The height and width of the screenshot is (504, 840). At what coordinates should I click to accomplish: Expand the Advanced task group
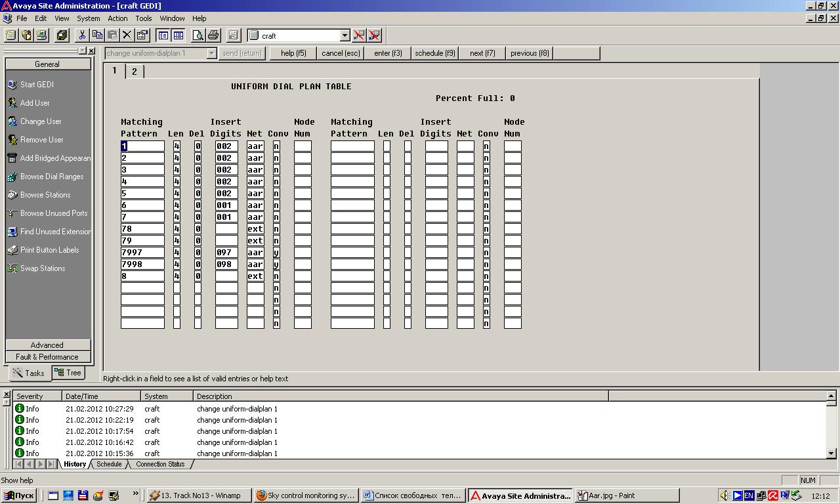pyautogui.click(x=48, y=345)
